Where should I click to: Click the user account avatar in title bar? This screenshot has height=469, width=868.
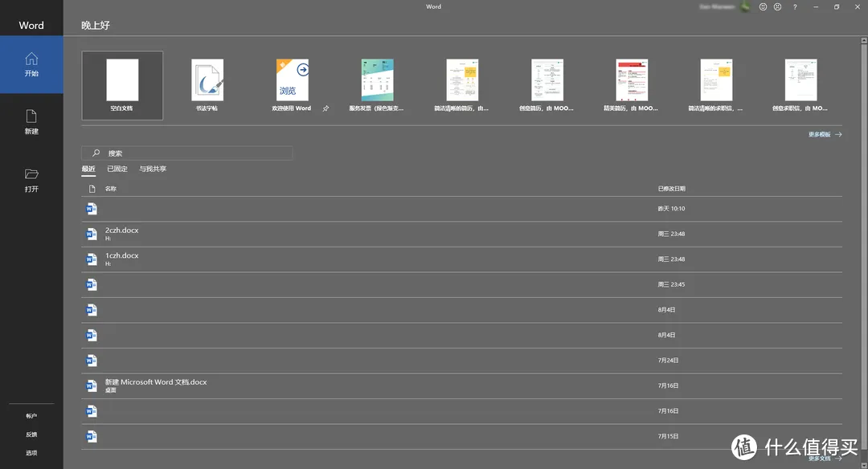(745, 6)
